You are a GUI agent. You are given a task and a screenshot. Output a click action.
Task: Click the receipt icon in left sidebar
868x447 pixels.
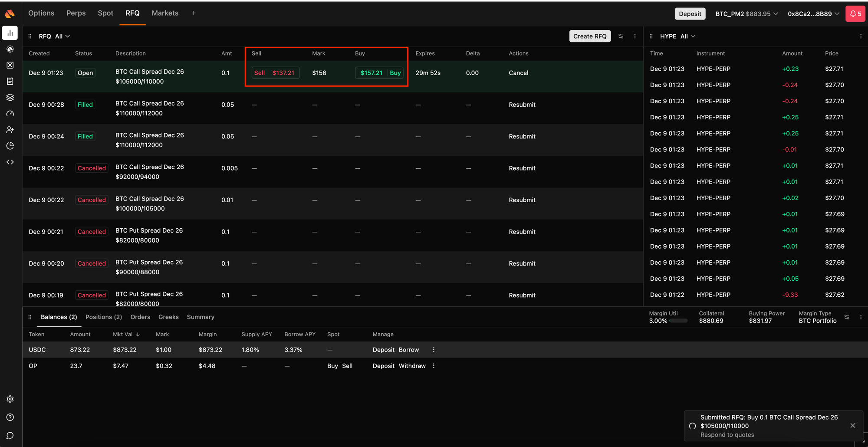pyautogui.click(x=10, y=81)
